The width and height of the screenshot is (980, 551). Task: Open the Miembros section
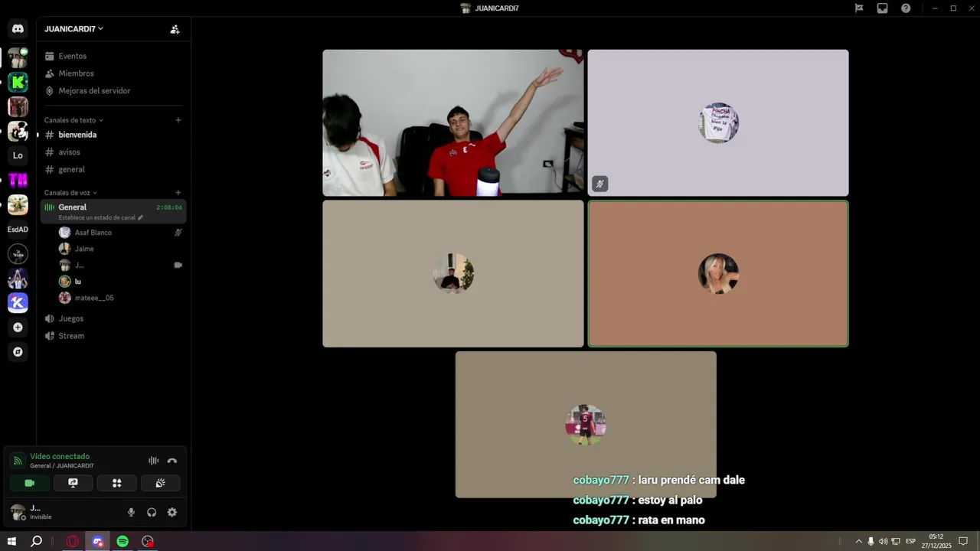[113, 73]
